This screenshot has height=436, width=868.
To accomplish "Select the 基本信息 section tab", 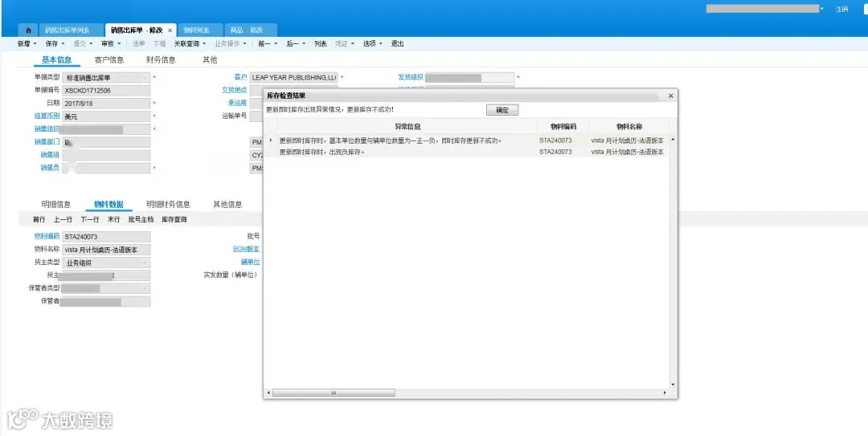I will click(x=56, y=59).
